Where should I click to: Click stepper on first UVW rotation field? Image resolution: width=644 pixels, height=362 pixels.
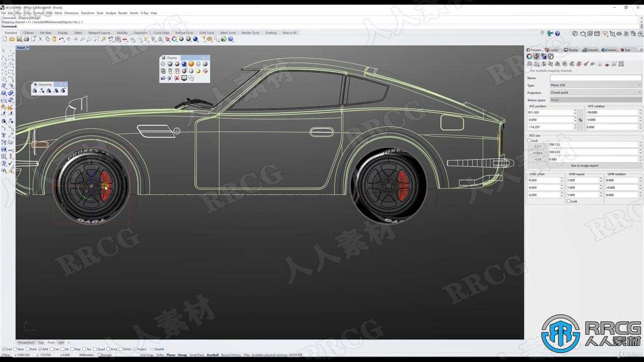(x=640, y=180)
